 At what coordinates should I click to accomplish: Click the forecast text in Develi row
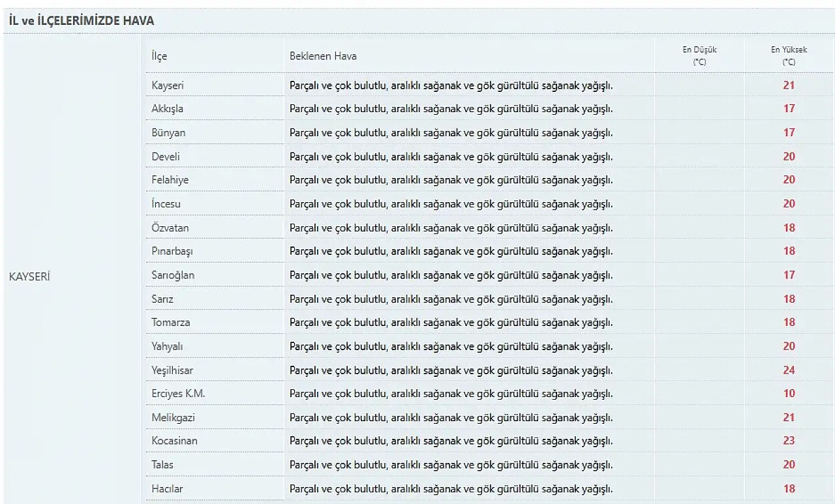pos(451,156)
